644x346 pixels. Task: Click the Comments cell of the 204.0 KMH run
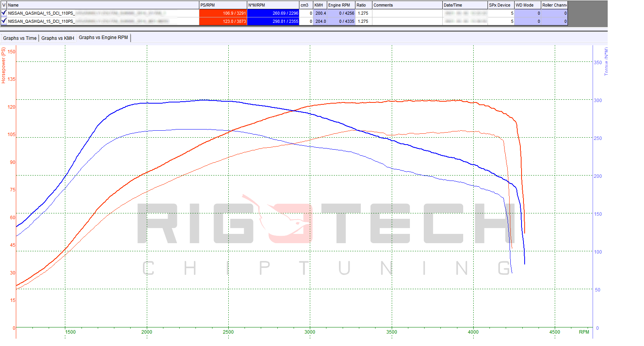tap(407, 21)
